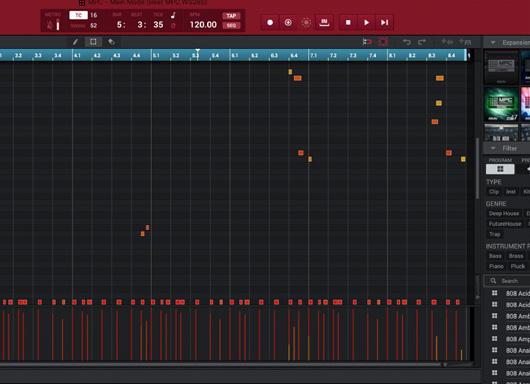The image size is (530, 384).
Task: Click the Redo arrow icon
Action: click(x=422, y=42)
